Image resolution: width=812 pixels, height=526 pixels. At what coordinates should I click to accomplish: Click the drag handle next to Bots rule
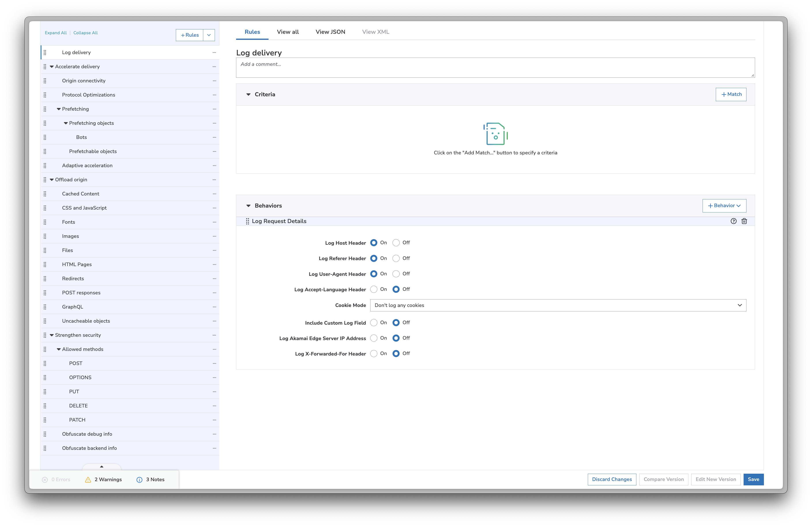pyautogui.click(x=45, y=137)
